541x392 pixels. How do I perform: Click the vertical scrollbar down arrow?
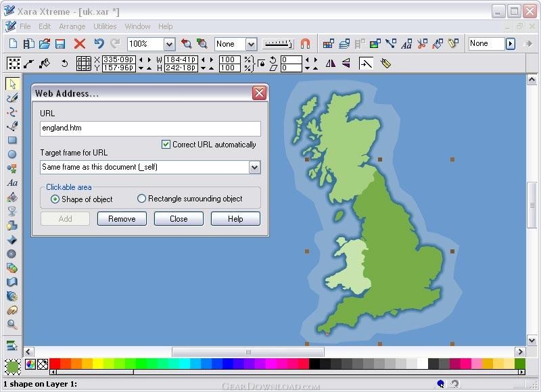point(532,340)
